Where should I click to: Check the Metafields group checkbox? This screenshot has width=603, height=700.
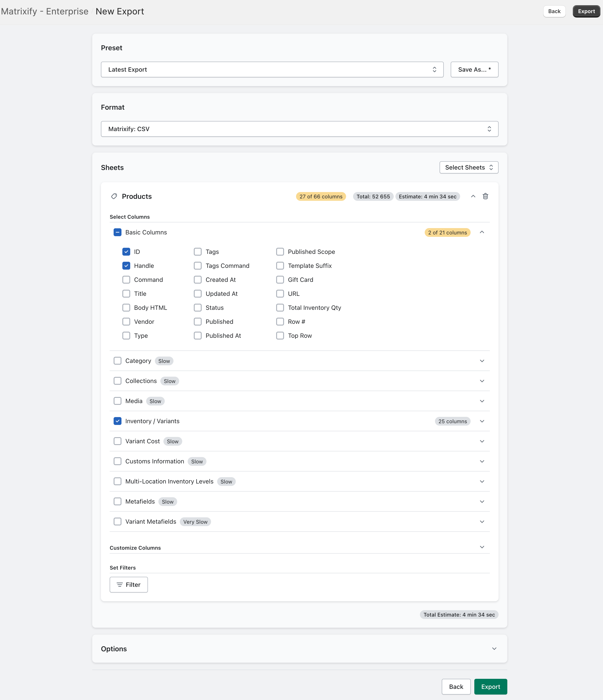click(x=117, y=501)
